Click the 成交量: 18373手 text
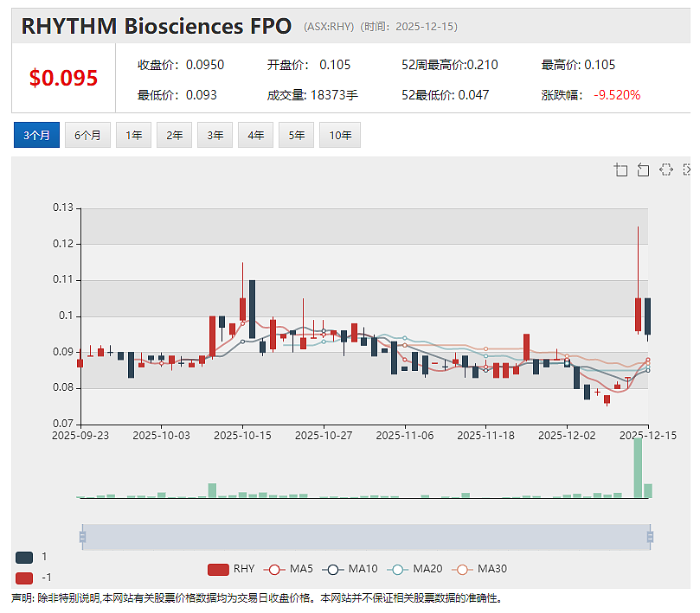This screenshot has height=613, width=700. [312, 95]
